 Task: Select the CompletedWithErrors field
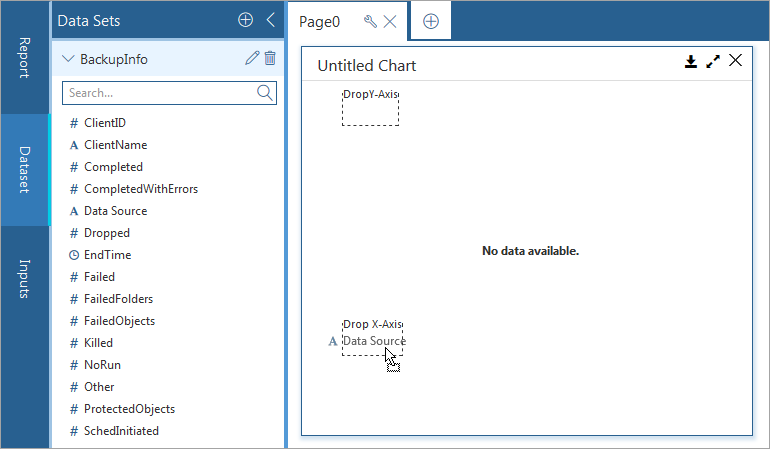[x=141, y=189]
